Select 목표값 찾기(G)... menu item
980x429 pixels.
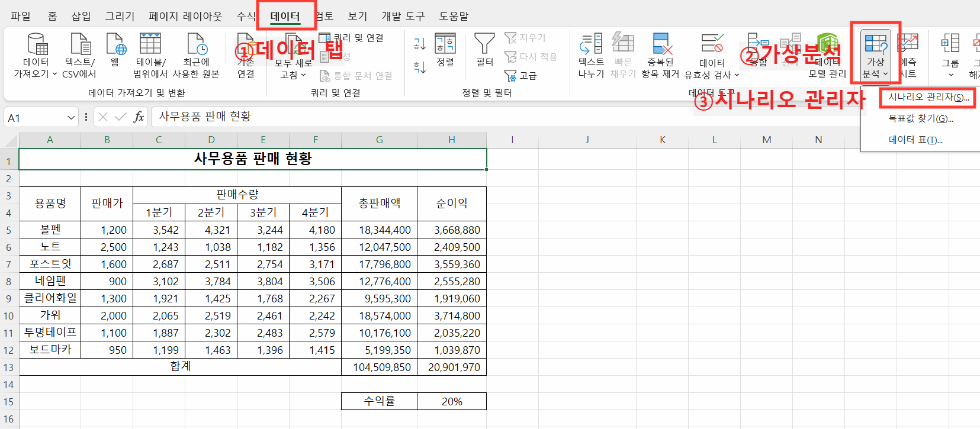pos(921,118)
